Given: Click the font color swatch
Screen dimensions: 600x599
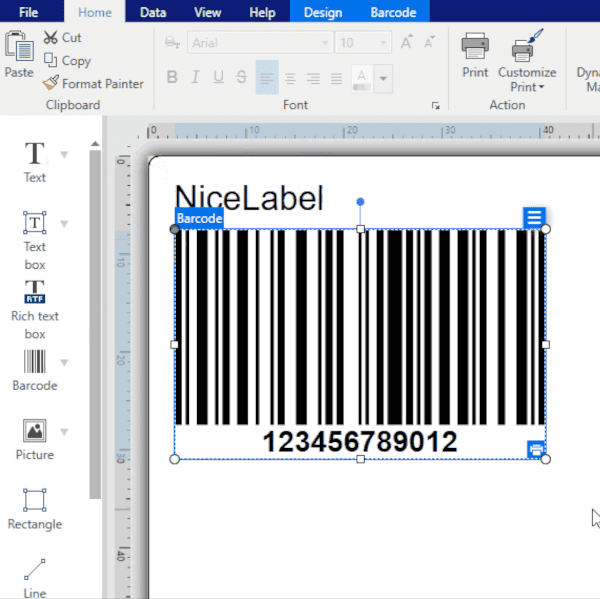Looking at the screenshot, I should click(362, 79).
